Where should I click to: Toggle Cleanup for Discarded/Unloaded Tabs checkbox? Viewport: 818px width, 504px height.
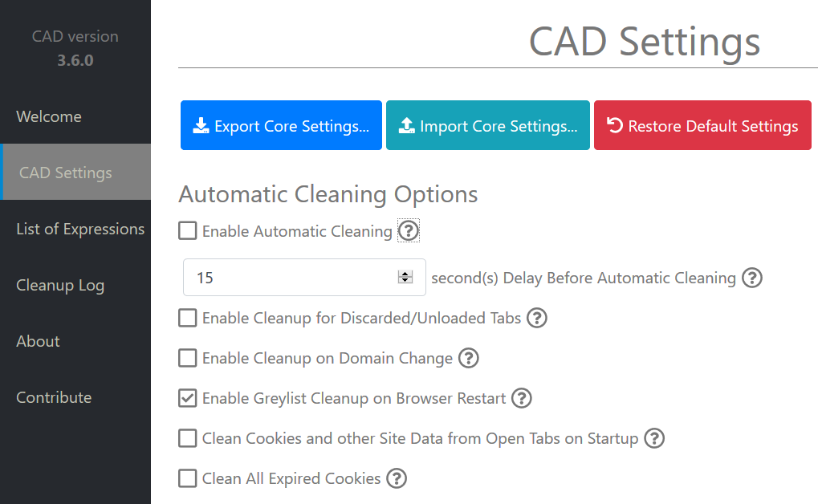click(188, 318)
